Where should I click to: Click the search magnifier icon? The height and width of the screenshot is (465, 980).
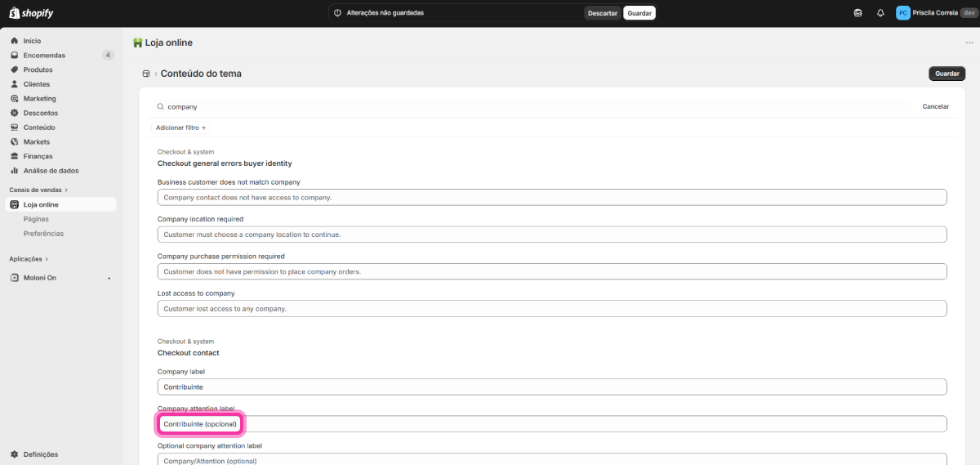[x=160, y=106]
